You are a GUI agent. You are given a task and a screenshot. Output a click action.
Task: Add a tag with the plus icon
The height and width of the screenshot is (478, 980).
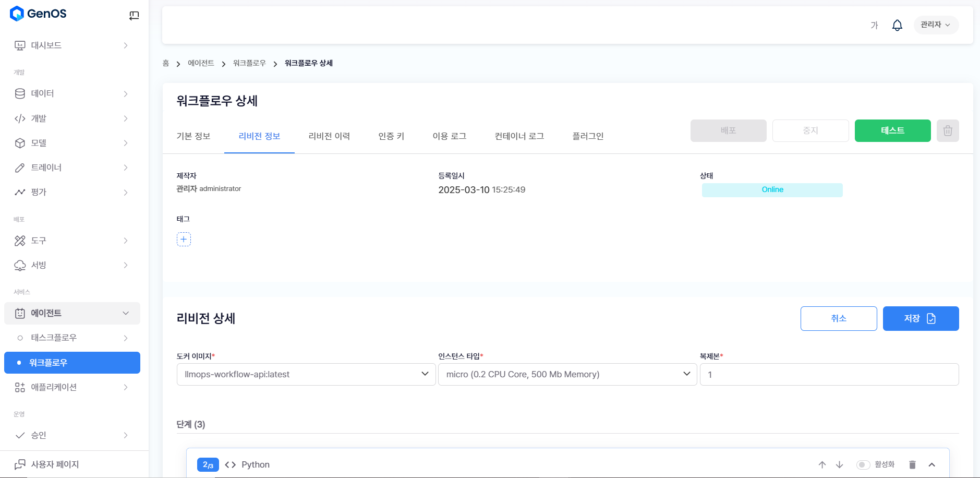coord(184,239)
